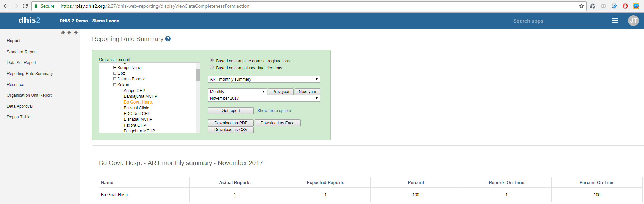The width and height of the screenshot is (644, 204).
Task: Open the November 2017 period dropdown
Action: coord(264,98)
